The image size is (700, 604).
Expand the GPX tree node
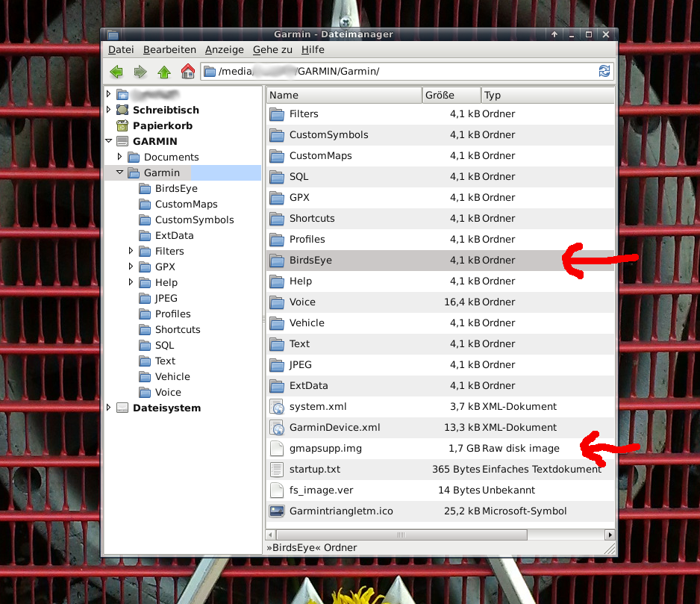pos(131,267)
